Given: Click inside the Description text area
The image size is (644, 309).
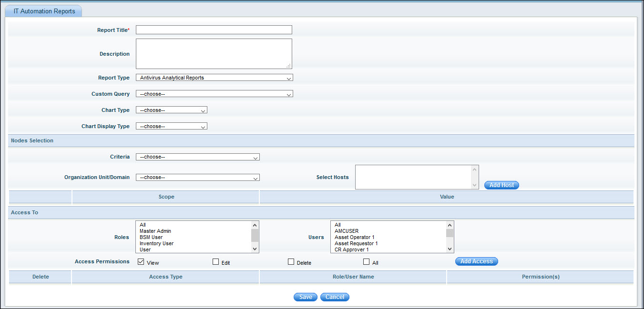Looking at the screenshot, I should click(x=214, y=54).
